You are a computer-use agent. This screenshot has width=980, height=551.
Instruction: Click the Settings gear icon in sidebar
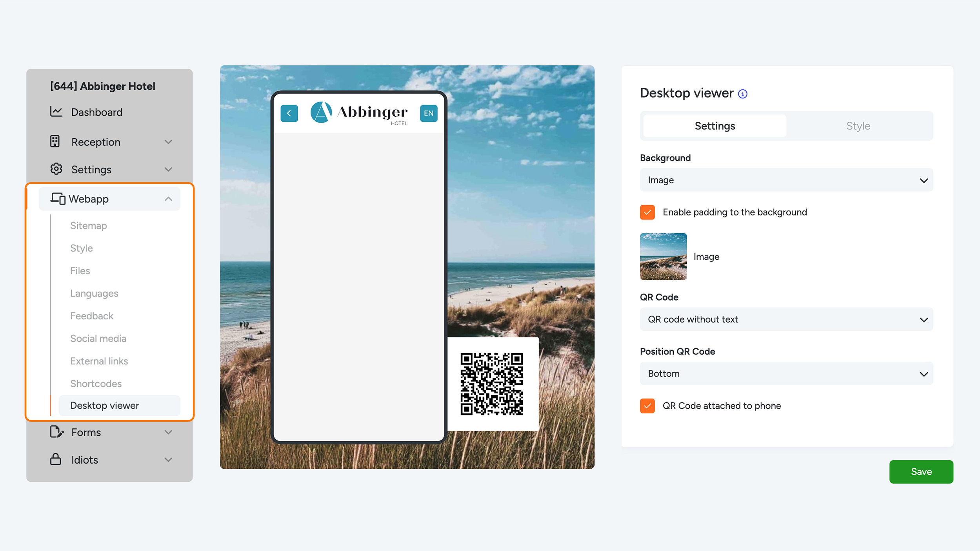tap(56, 169)
